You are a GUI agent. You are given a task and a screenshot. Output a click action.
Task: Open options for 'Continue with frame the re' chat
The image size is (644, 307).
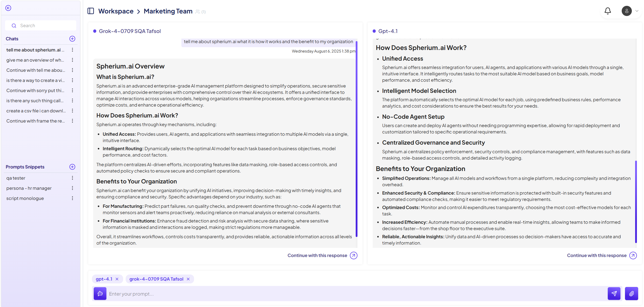click(x=72, y=121)
